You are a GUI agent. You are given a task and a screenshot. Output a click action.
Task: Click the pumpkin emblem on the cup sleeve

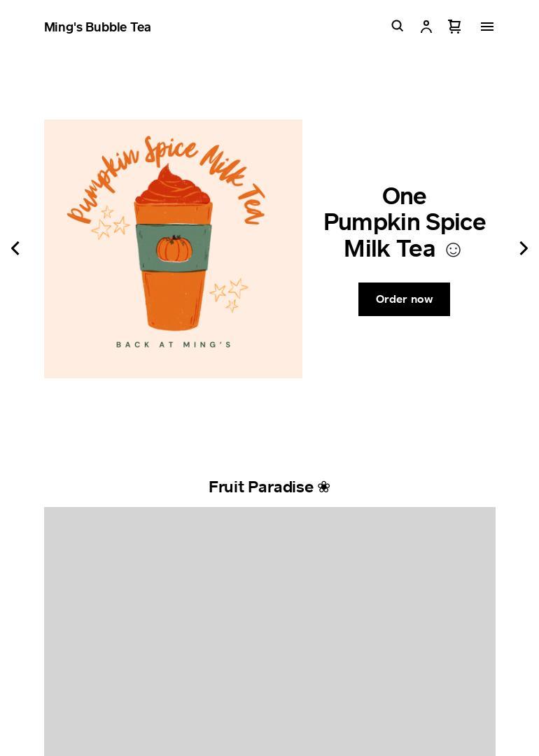click(174, 248)
